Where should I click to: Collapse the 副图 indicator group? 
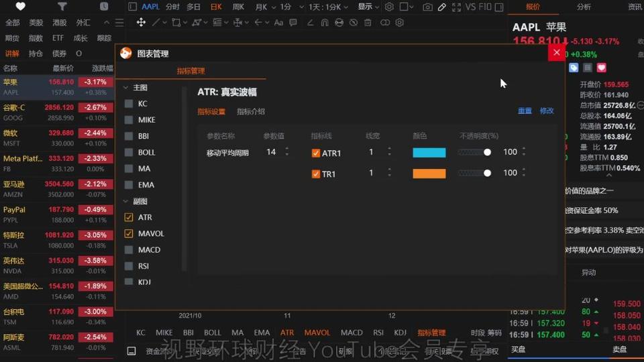pyautogui.click(x=125, y=201)
